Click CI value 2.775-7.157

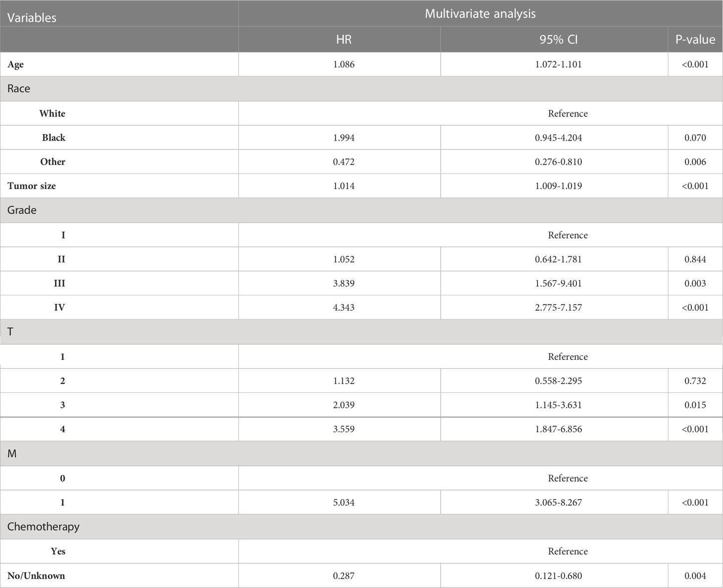558,308
